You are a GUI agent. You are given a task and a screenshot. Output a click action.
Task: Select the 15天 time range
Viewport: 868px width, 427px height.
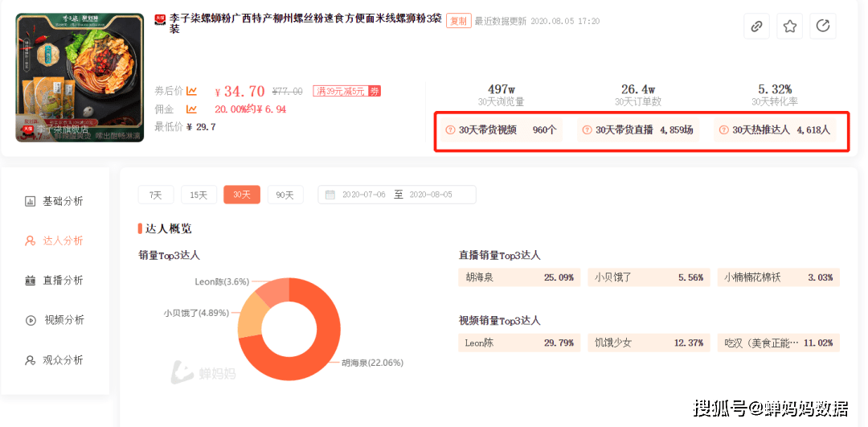[199, 195]
